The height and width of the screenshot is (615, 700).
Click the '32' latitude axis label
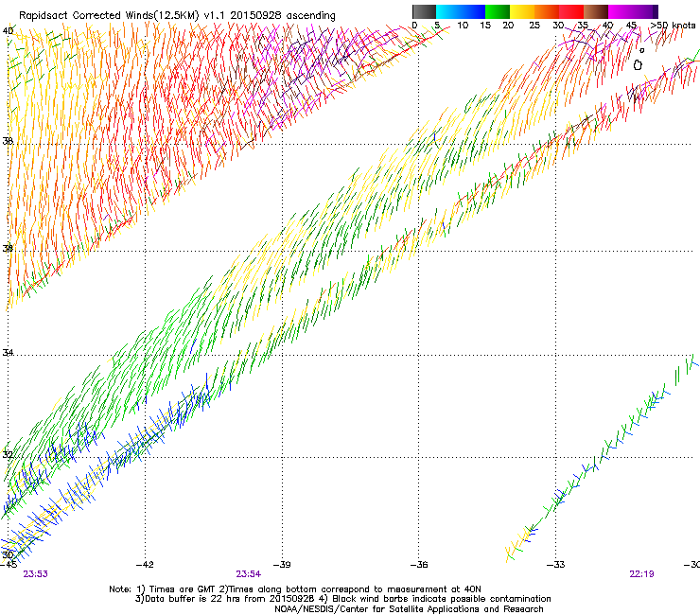8,454
